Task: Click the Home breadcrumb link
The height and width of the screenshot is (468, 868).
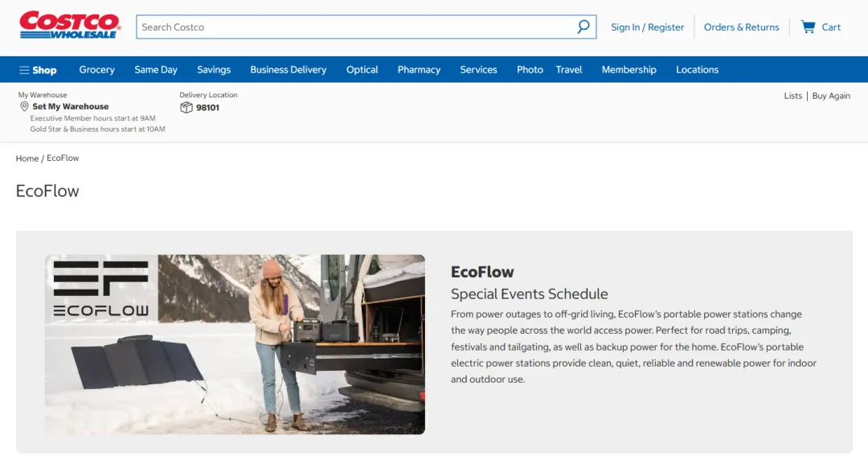Action: pyautogui.click(x=27, y=158)
